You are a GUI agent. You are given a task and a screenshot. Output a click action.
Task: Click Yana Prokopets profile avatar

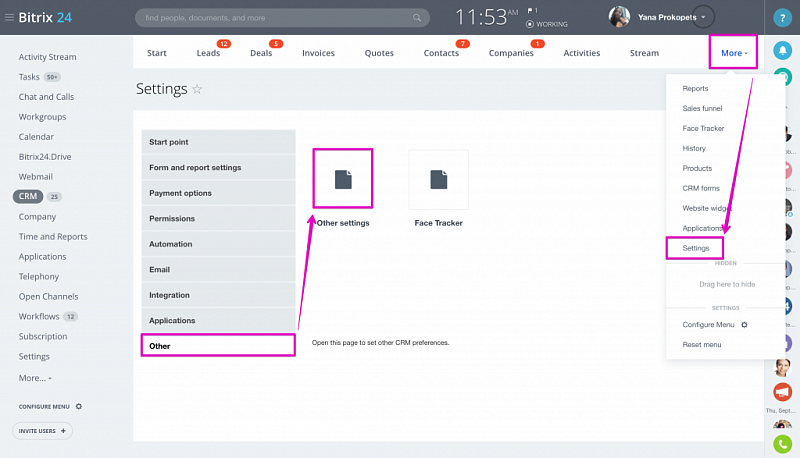pos(619,17)
